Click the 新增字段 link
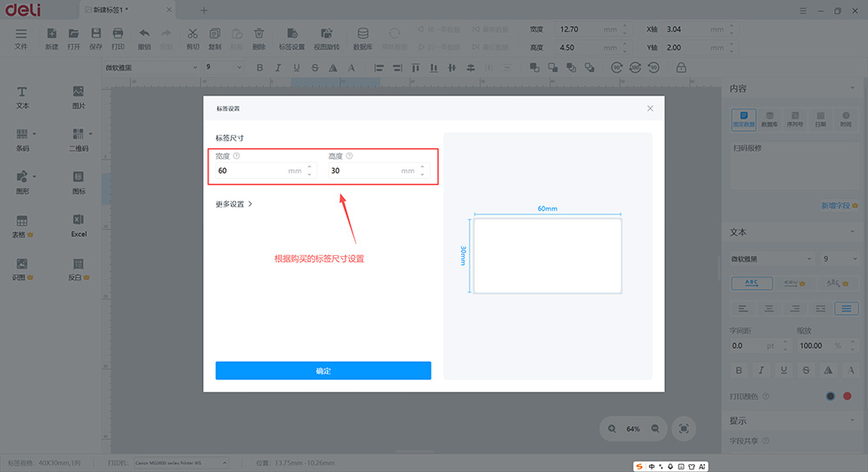868x472 pixels. tap(839, 206)
